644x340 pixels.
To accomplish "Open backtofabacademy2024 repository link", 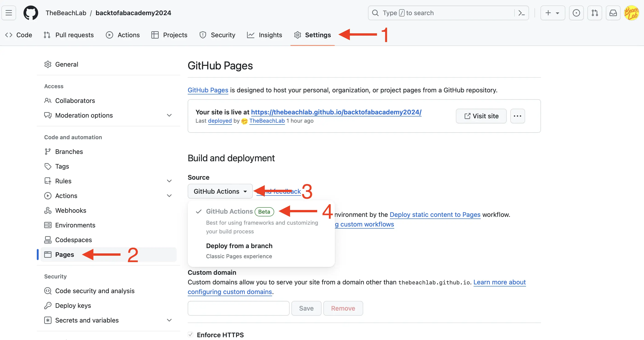I will 133,13.
